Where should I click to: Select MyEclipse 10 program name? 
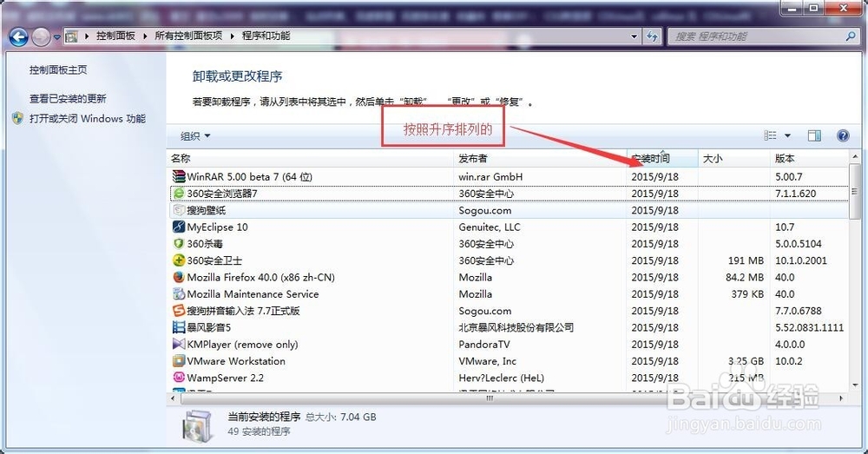coord(218,227)
